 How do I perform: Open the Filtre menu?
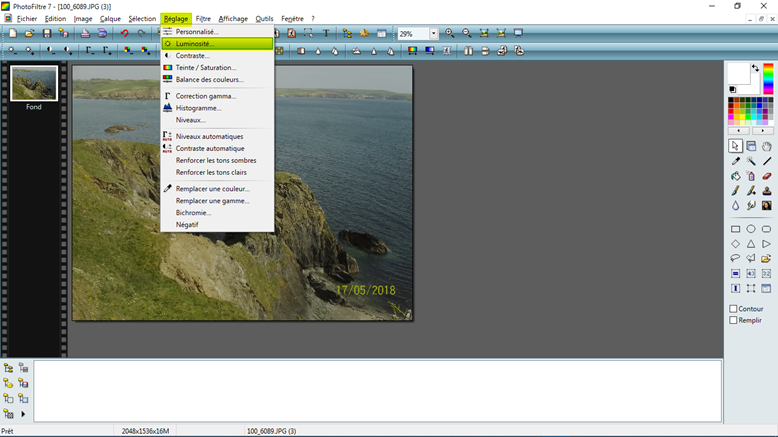[x=203, y=18]
